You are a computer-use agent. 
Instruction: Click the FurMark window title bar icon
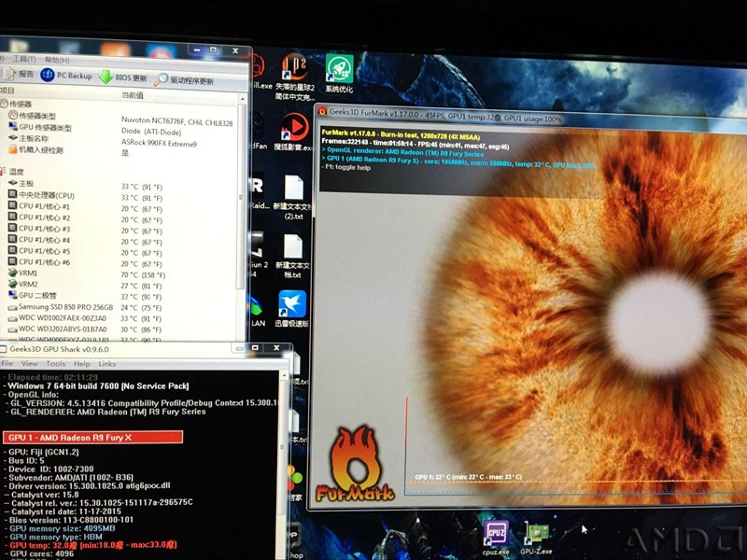322,111
